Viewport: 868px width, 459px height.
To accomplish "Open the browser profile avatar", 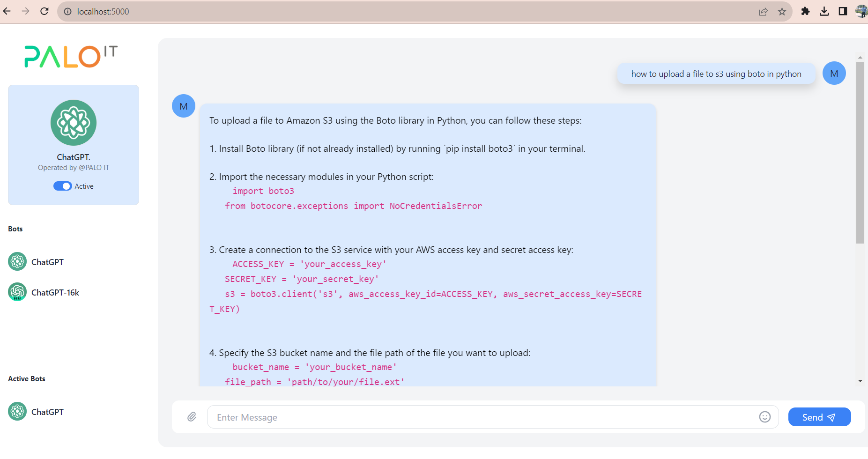I will pos(861,11).
